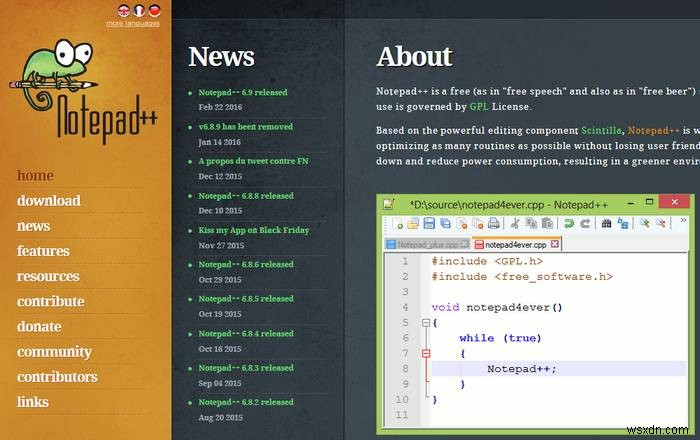Screen dimensions: 700x440
Task: Open Notepad++ 6.8.5 released news
Action: click(x=246, y=299)
